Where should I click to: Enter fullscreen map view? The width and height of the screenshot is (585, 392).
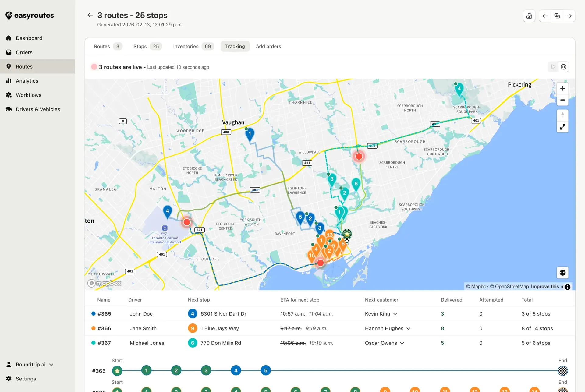pos(562,127)
